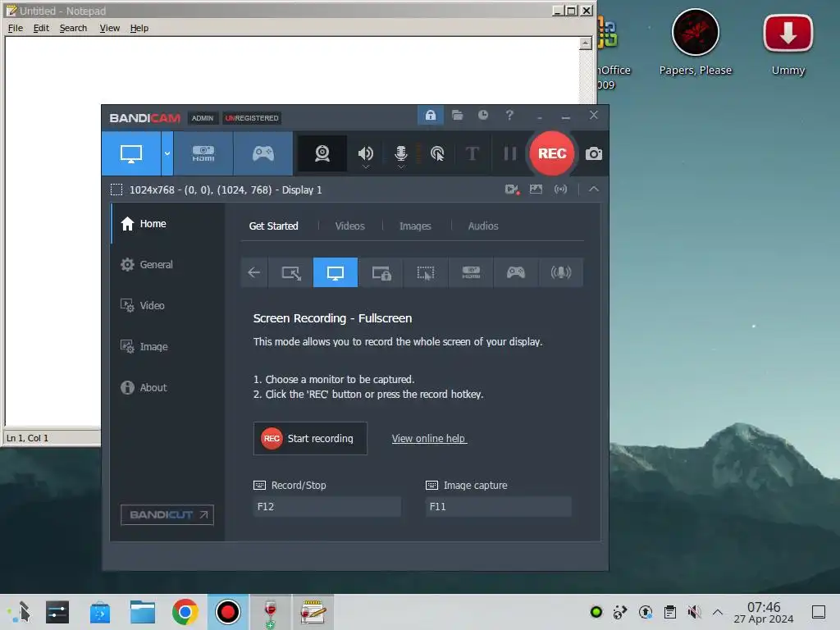Click the big red REC button
840x630 pixels.
pyautogui.click(x=552, y=153)
